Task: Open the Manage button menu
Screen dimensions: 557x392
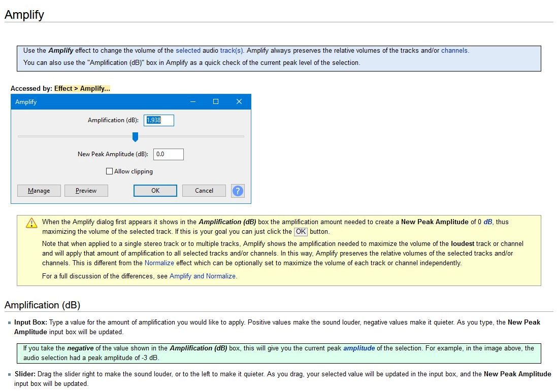Action: click(39, 191)
